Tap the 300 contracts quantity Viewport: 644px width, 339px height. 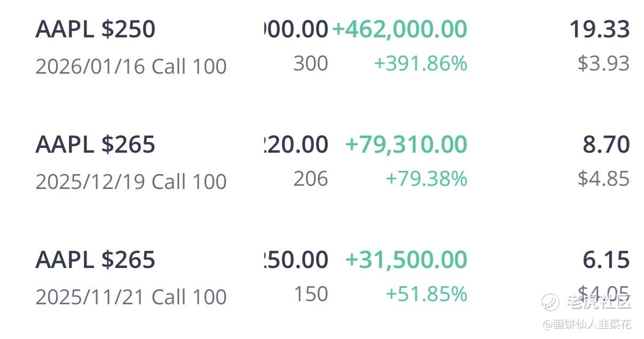(x=310, y=64)
